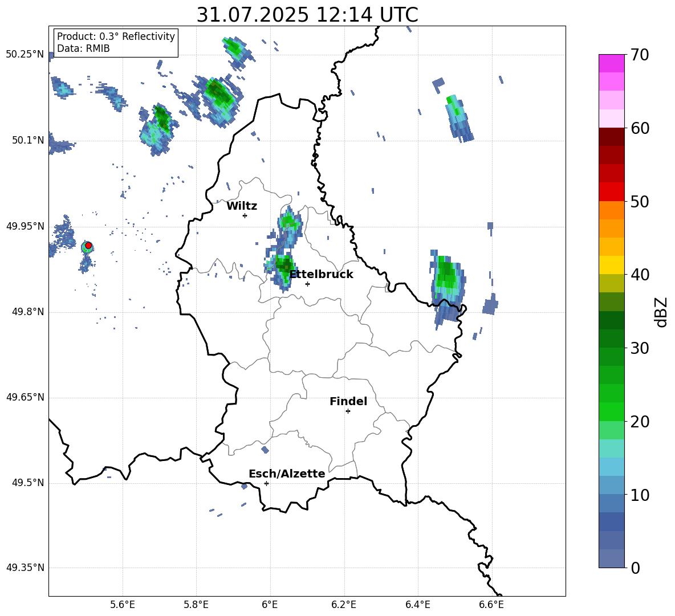Click the 49.8°N latitude label
The height and width of the screenshot is (616, 675).
tap(29, 312)
